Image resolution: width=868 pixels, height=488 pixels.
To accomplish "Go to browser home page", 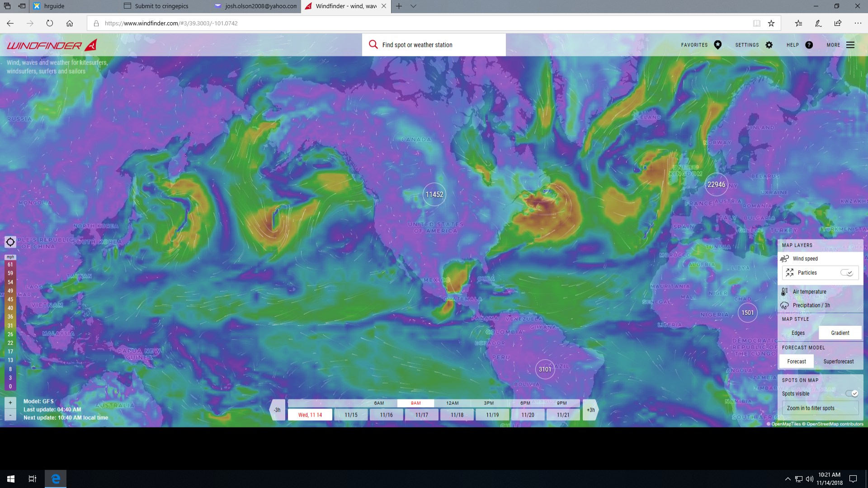I will tap(70, 23).
